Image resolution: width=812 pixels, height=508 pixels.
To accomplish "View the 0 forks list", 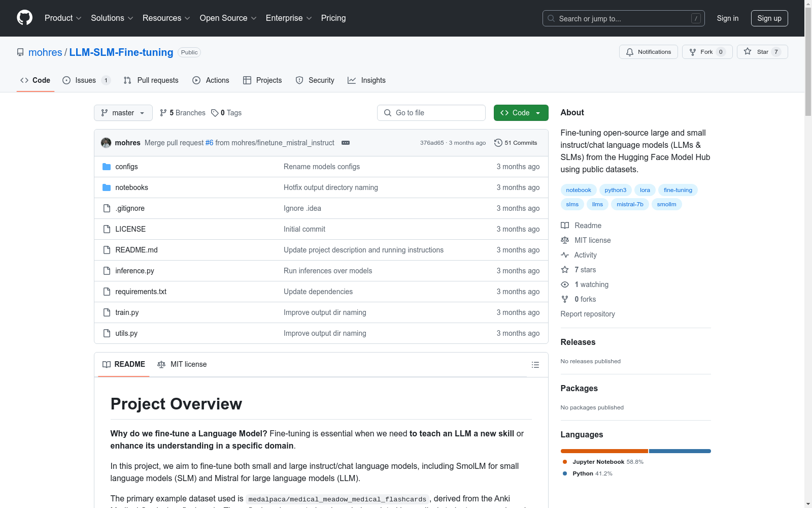I will (579, 299).
